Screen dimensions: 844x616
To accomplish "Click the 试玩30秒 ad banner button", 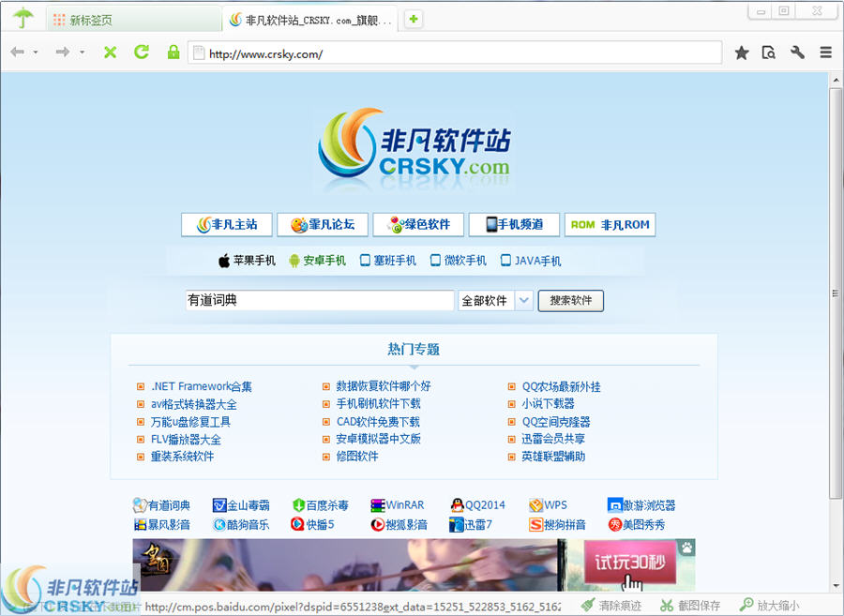I will click(x=630, y=563).
